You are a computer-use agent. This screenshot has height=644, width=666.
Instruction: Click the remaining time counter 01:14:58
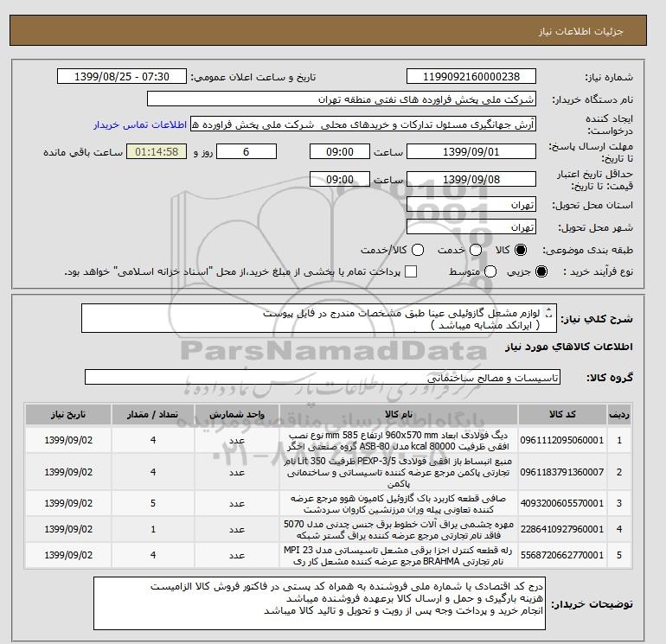point(157,151)
